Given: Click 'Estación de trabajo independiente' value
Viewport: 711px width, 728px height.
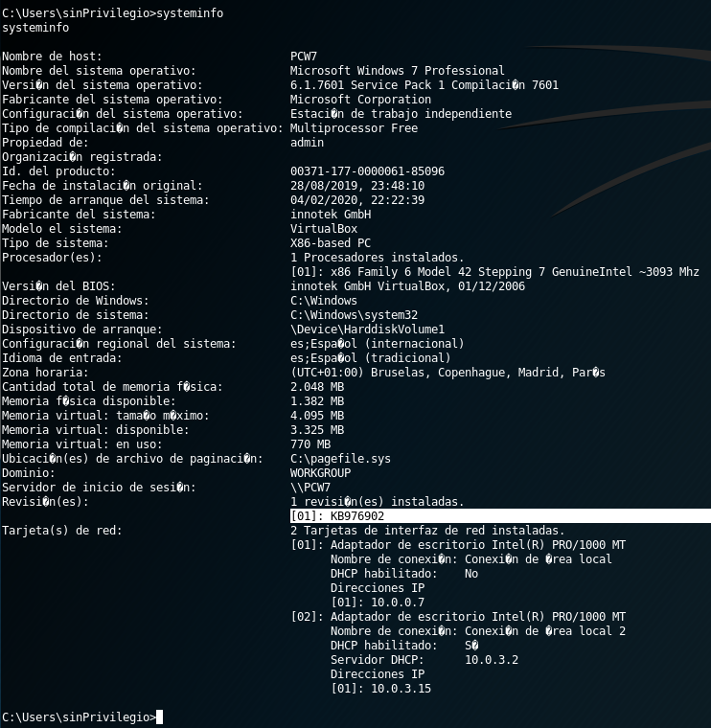Looking at the screenshot, I should 401,114.
